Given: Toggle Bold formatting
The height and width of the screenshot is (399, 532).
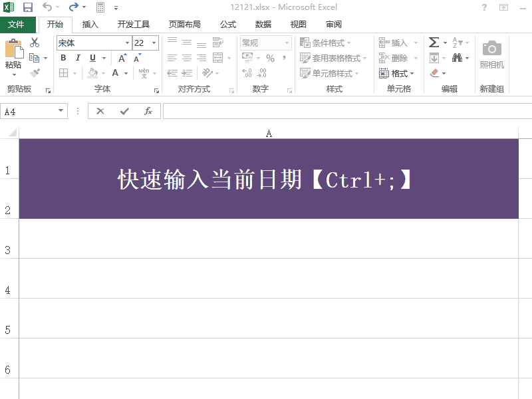Looking at the screenshot, I should [63, 58].
